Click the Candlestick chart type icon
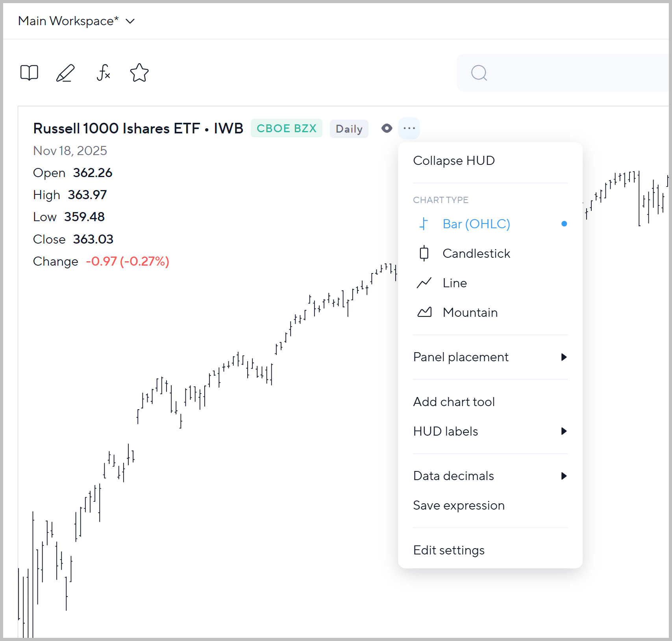 coord(424,253)
